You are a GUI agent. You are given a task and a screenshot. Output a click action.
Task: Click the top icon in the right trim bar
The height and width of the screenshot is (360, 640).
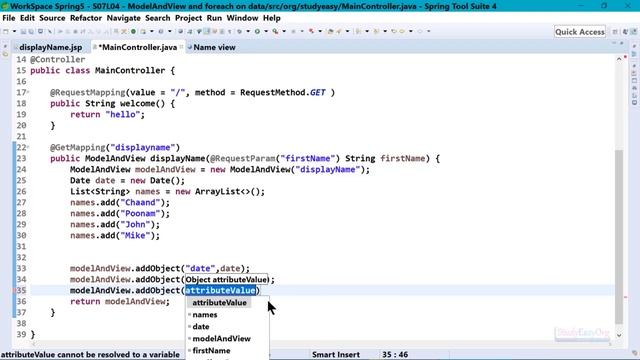[634, 46]
